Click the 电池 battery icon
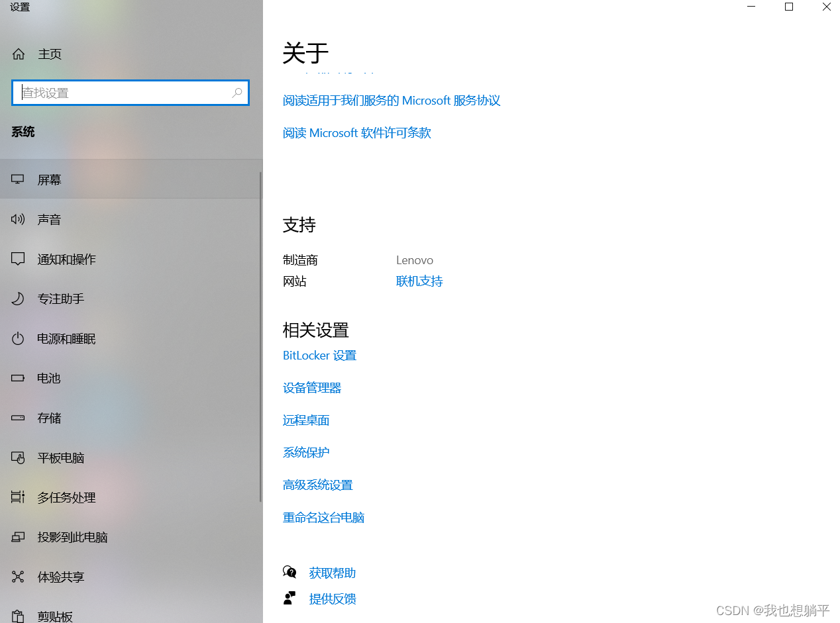The height and width of the screenshot is (623, 840). (18, 378)
